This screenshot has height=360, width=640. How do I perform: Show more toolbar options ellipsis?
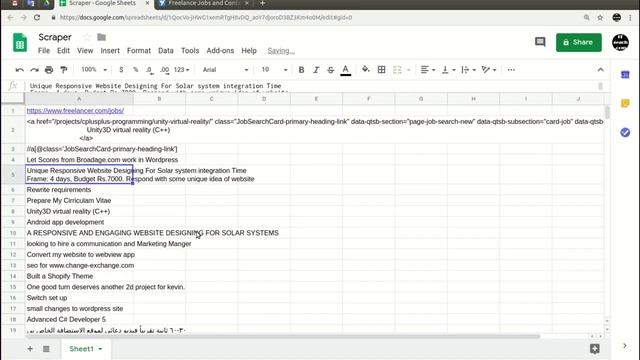511,70
